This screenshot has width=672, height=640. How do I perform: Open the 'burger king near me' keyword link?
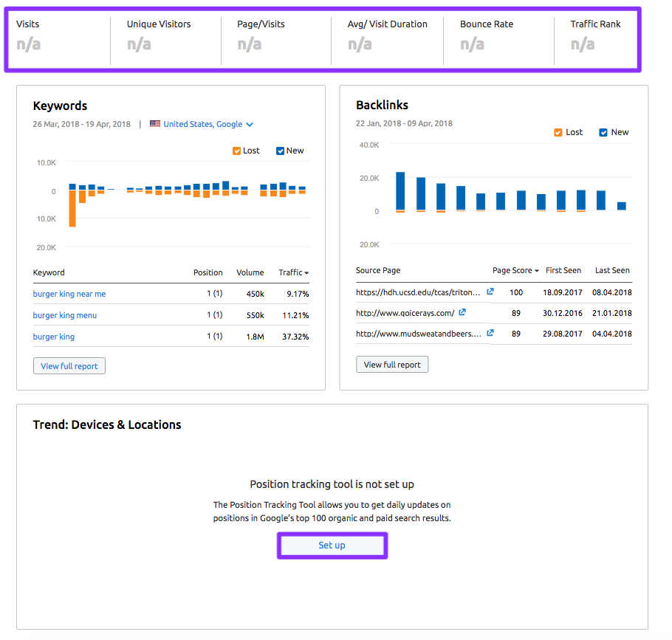(x=69, y=294)
